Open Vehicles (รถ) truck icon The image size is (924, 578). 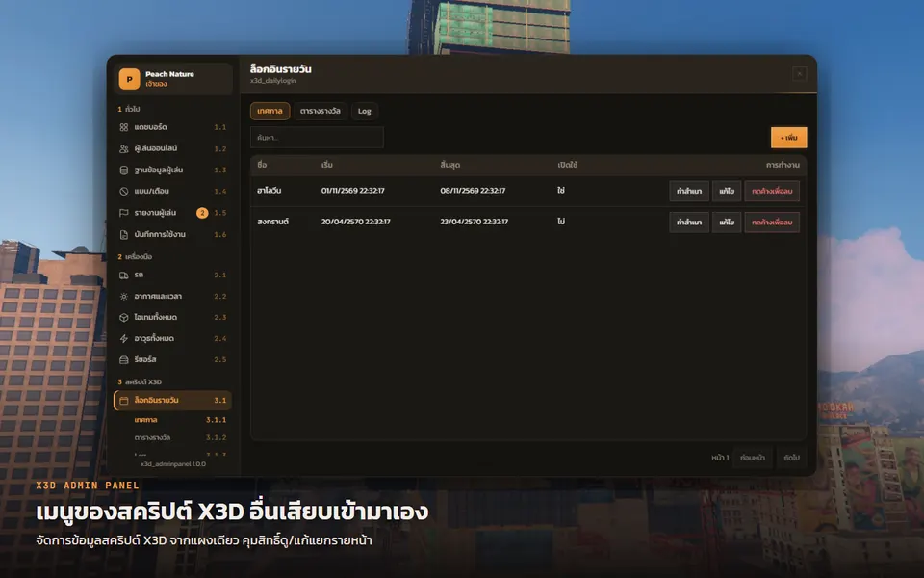click(124, 275)
